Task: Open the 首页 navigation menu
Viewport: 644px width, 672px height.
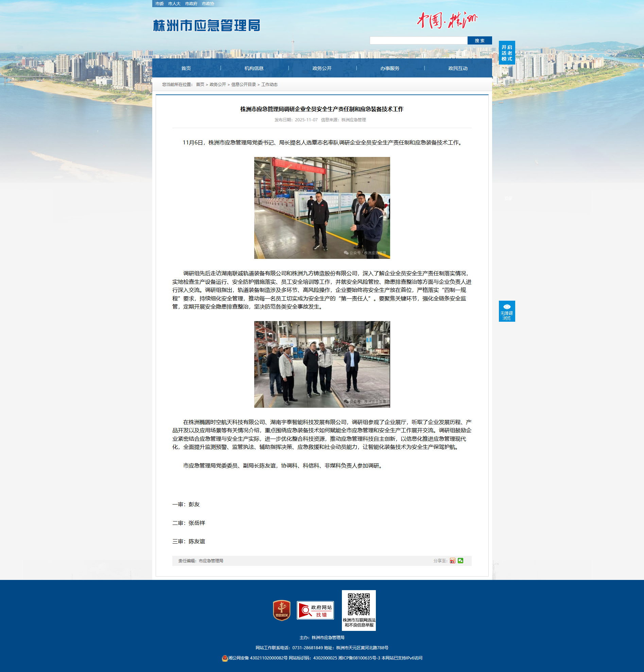Action: [x=186, y=68]
